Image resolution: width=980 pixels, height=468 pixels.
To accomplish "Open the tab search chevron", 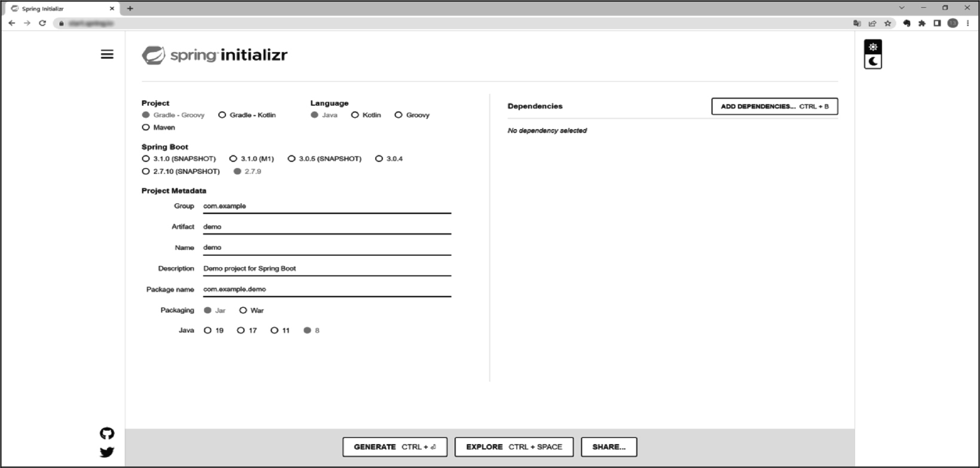I will click(x=902, y=8).
